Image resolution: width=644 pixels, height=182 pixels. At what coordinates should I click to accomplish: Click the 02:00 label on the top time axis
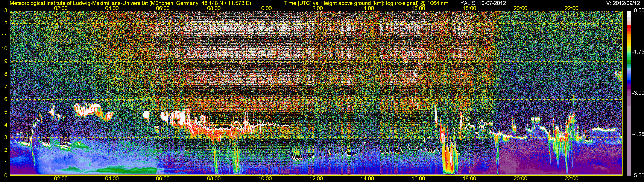[x=61, y=8]
